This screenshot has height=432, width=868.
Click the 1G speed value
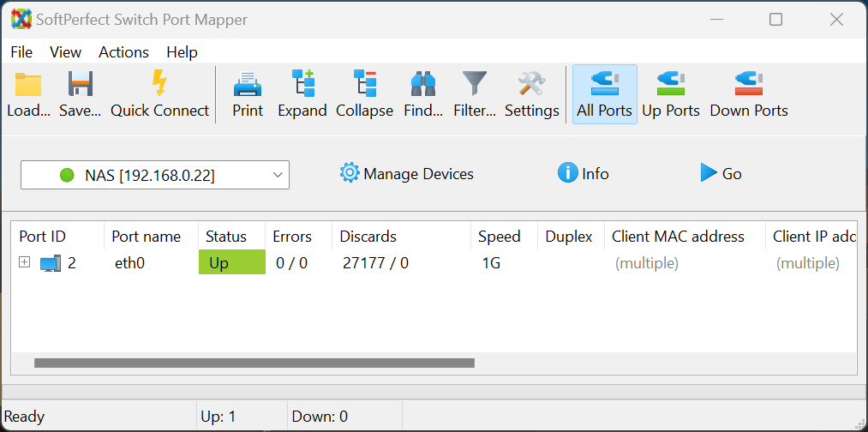coord(491,263)
